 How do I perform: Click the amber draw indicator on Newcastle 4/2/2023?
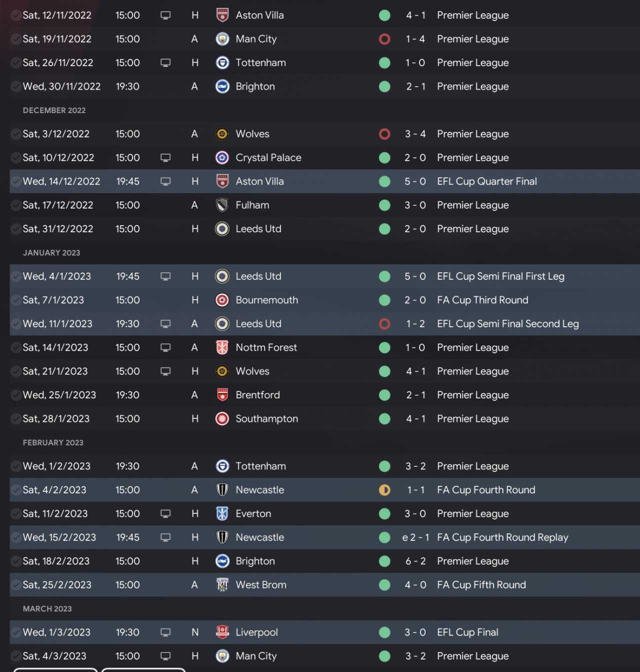pyautogui.click(x=384, y=490)
